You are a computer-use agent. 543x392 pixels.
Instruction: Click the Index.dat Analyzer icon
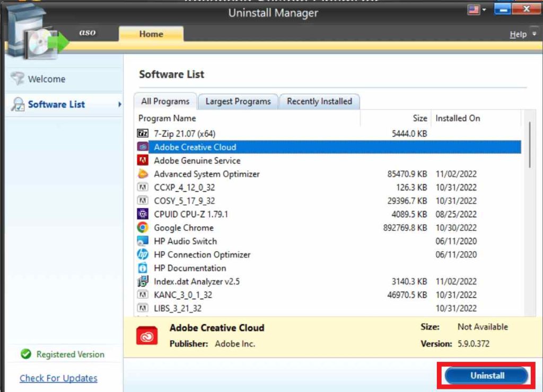point(143,281)
